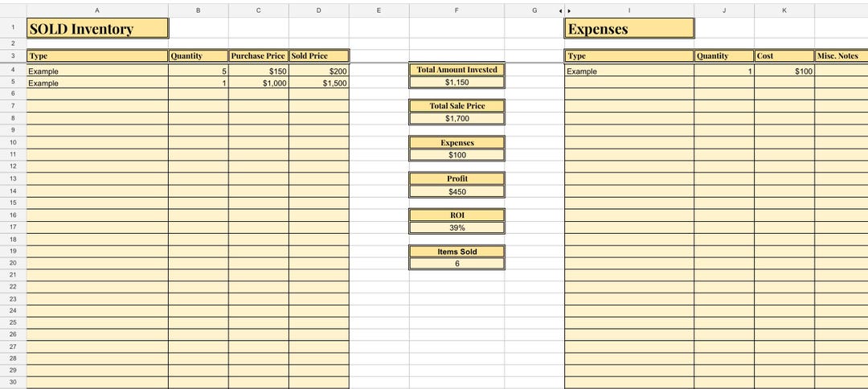Viewport: 868px width, 389px height.
Task: Select row 5 header
Action: (13, 82)
